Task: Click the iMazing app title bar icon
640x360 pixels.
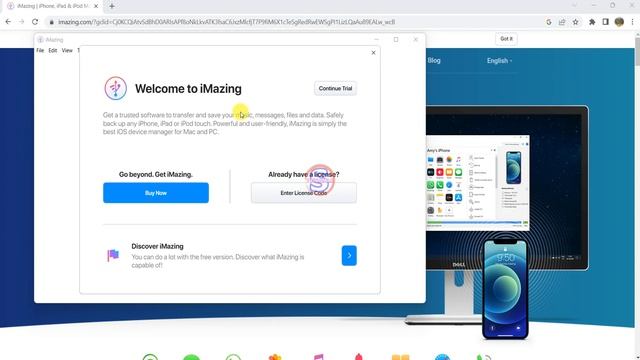Action: coord(40,40)
